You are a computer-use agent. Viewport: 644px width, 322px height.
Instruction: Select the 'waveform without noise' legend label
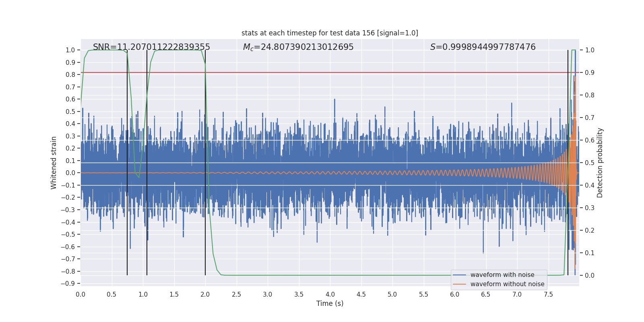[507, 284]
